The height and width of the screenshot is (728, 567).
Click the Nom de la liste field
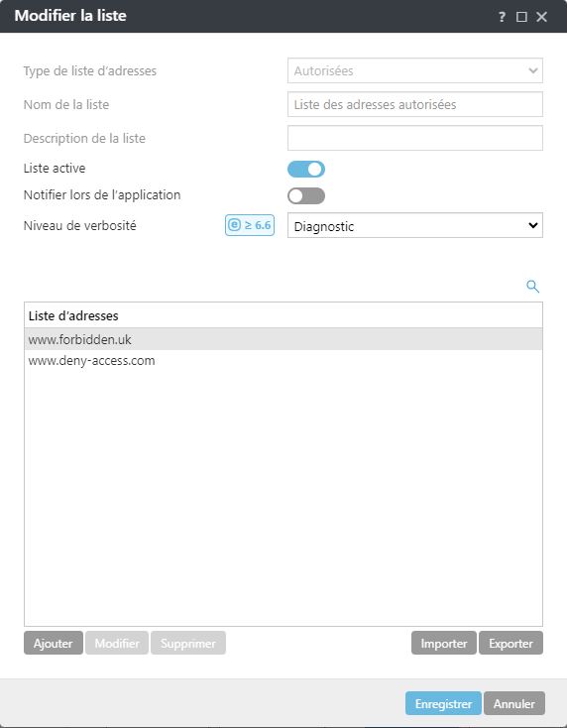click(415, 104)
